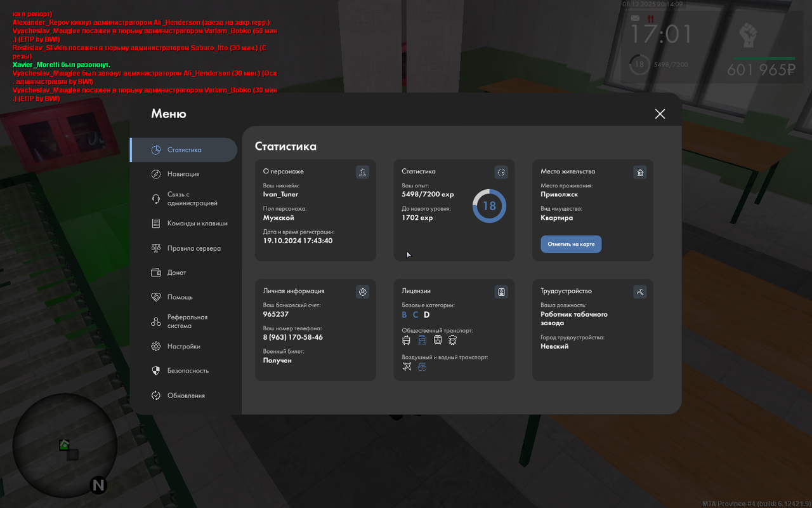Click the N compass marker on minimap
The height and width of the screenshot is (508, 812).
point(98,486)
